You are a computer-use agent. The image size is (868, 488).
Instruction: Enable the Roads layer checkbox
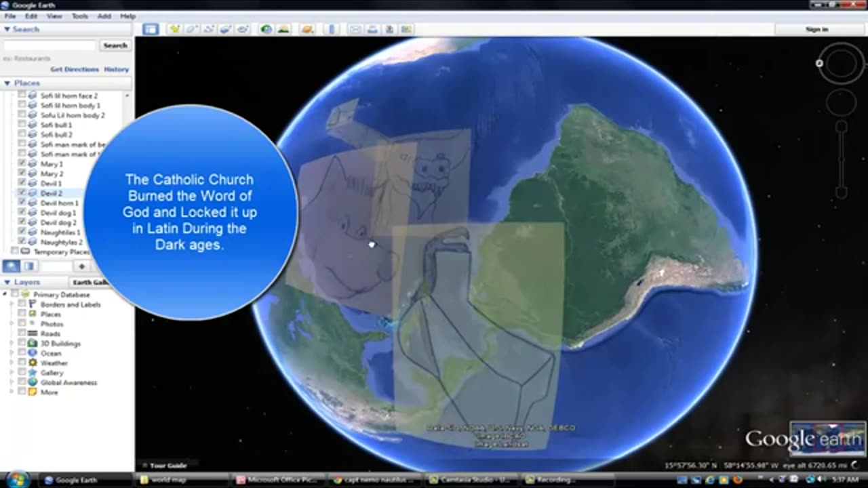click(x=22, y=333)
